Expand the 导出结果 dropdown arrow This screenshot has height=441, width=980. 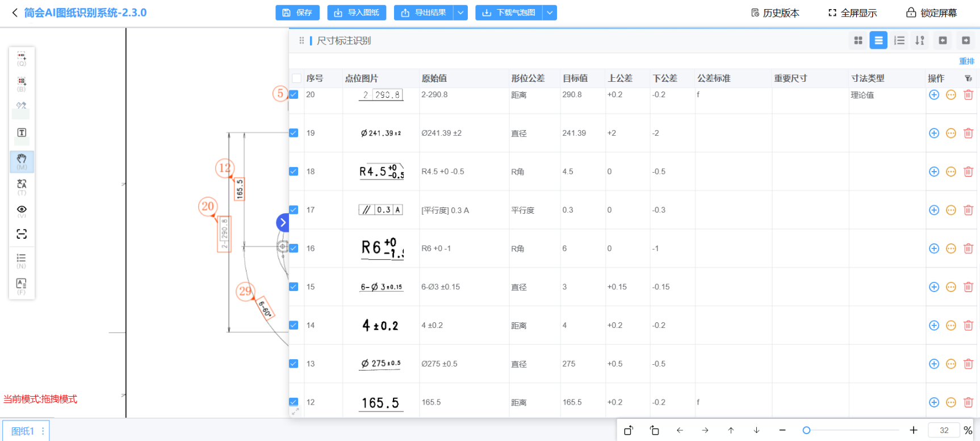point(460,13)
